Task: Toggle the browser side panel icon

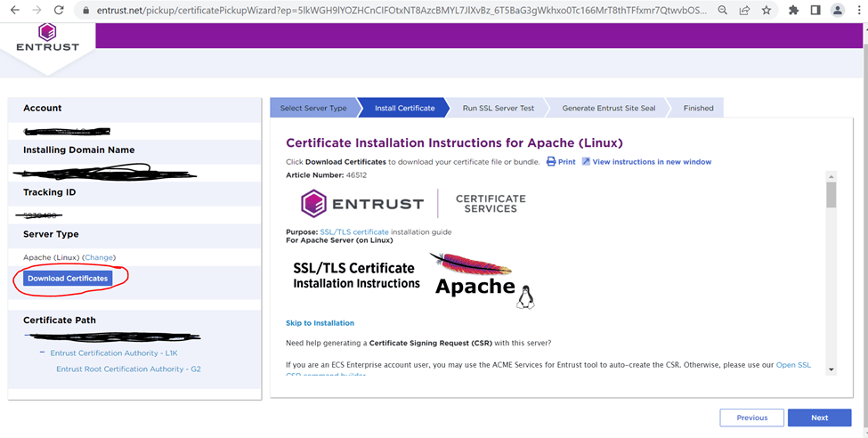Action: coord(815,11)
